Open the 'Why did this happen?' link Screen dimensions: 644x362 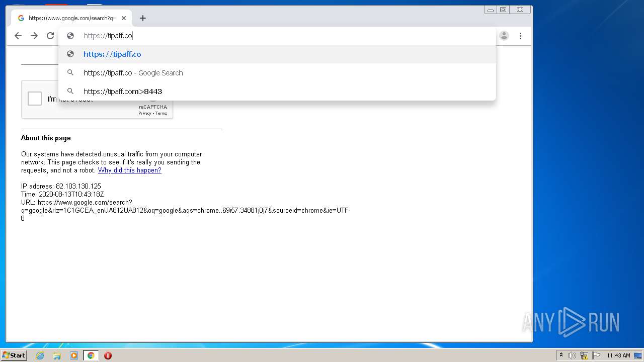[x=130, y=170]
